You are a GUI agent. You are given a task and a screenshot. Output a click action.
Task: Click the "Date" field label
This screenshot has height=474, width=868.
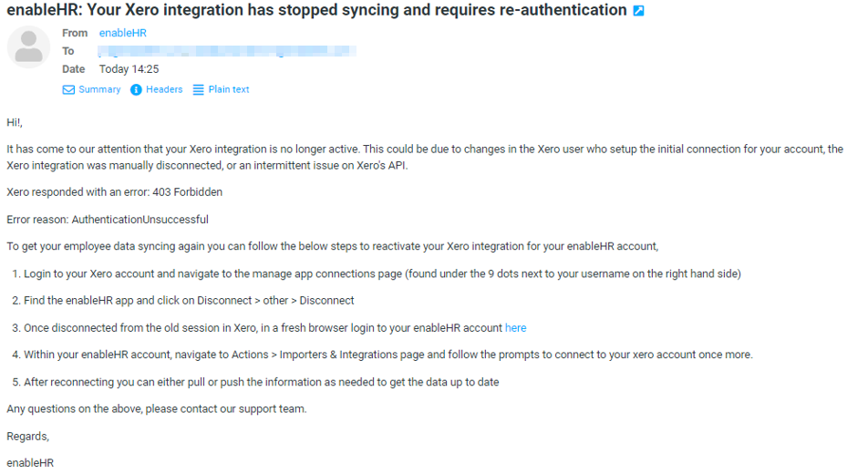click(x=74, y=69)
